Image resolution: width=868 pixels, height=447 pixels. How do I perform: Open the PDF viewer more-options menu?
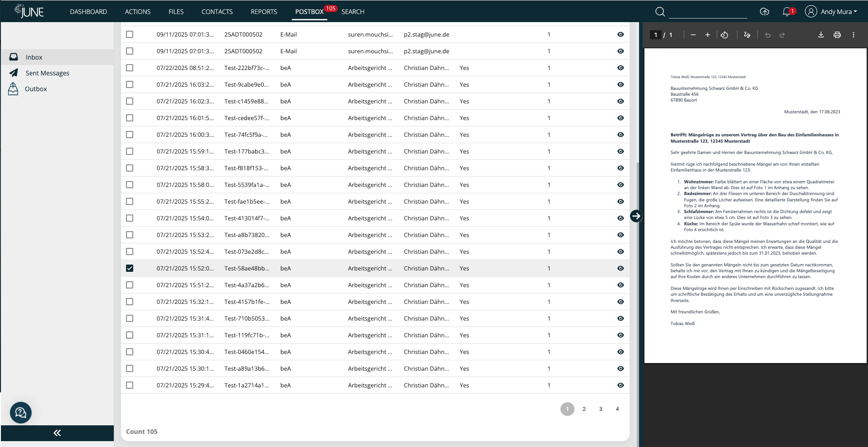tap(854, 35)
